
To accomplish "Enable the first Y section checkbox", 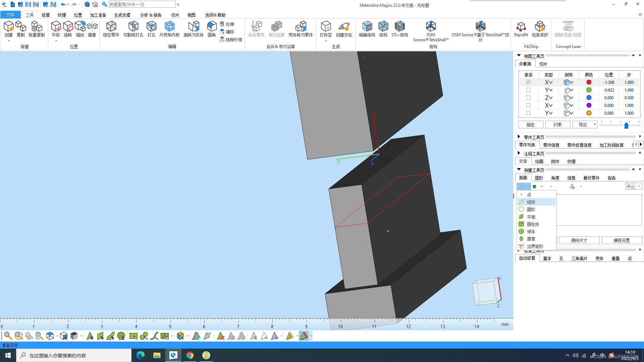I will pyautogui.click(x=528, y=90).
